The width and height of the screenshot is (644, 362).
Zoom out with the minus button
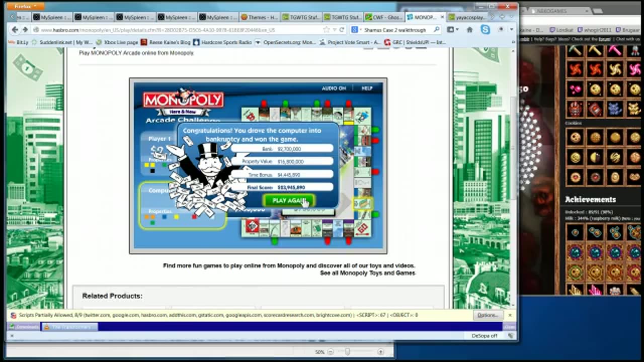[x=331, y=352]
